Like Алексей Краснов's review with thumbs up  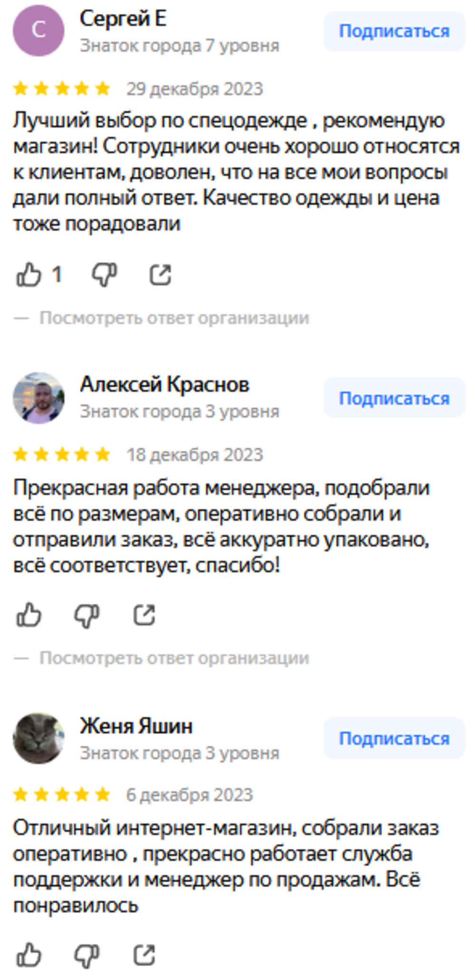[29, 615]
